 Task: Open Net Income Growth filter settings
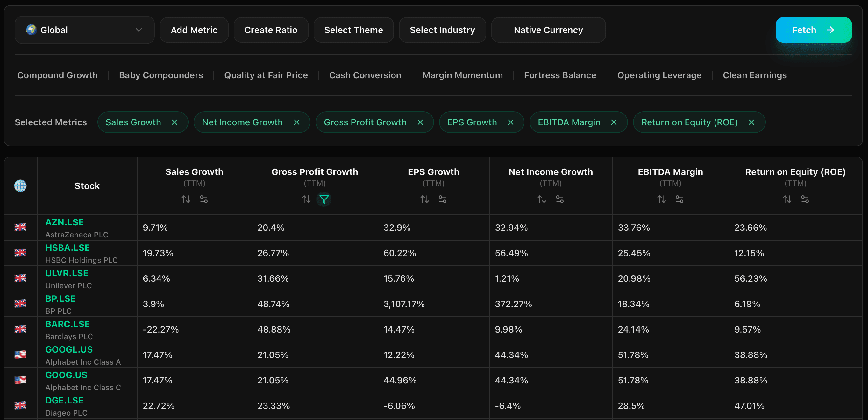click(560, 199)
